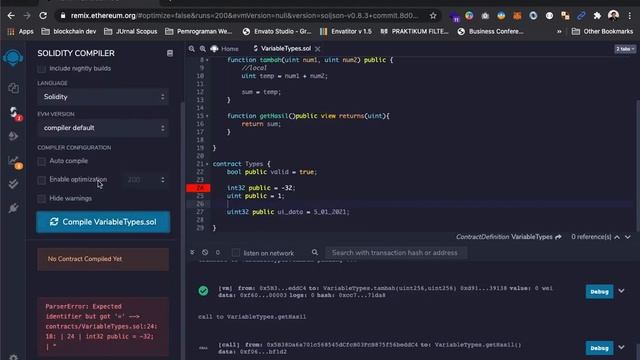
Task: Clear the terminal console icon
Action: [x=205, y=253]
